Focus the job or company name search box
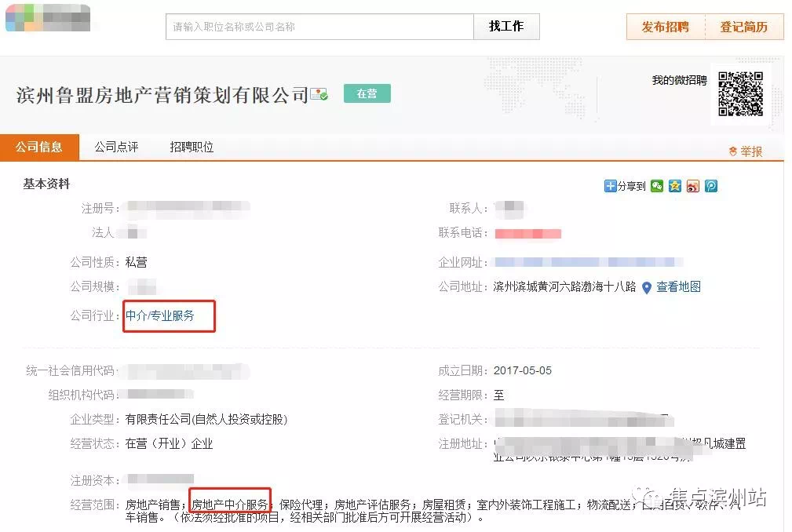The image size is (792, 532). tap(319, 27)
